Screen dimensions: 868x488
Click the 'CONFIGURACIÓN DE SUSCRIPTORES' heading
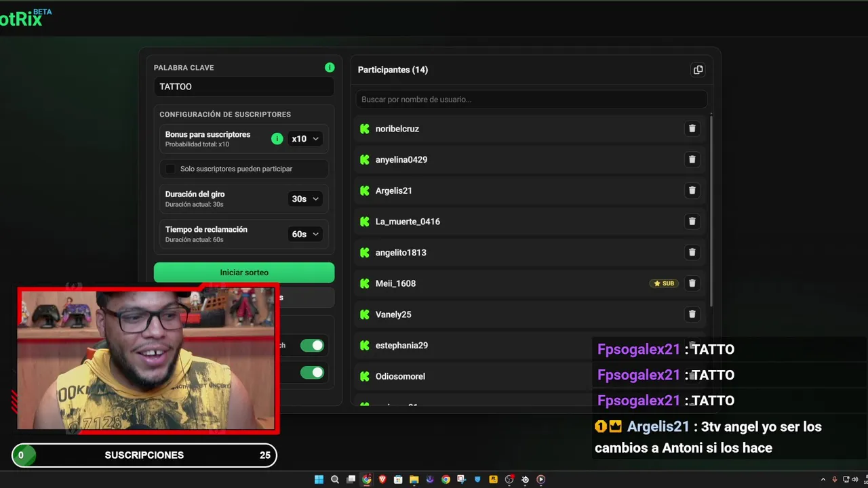click(225, 115)
